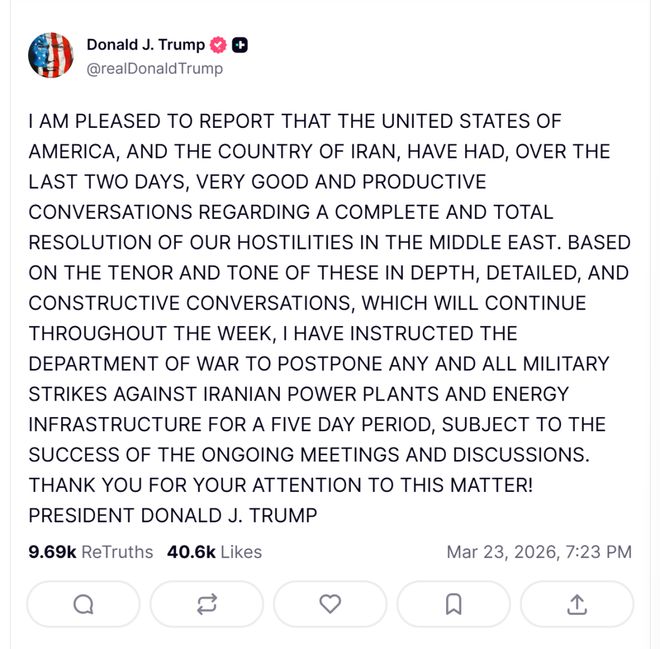Click the Mar 23, 2026 timestamp
660x649 pixels.
pos(538,552)
